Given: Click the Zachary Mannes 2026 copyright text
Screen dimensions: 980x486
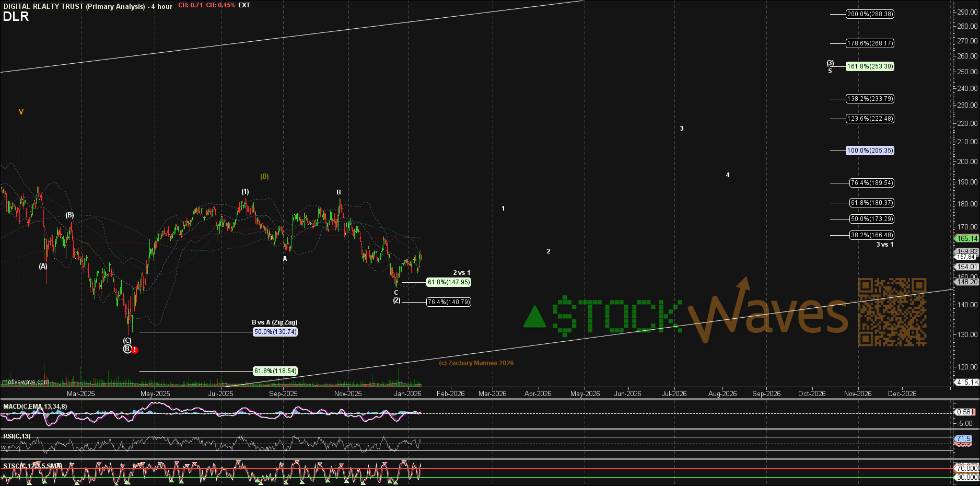Looking at the screenshot, I should point(476,363).
